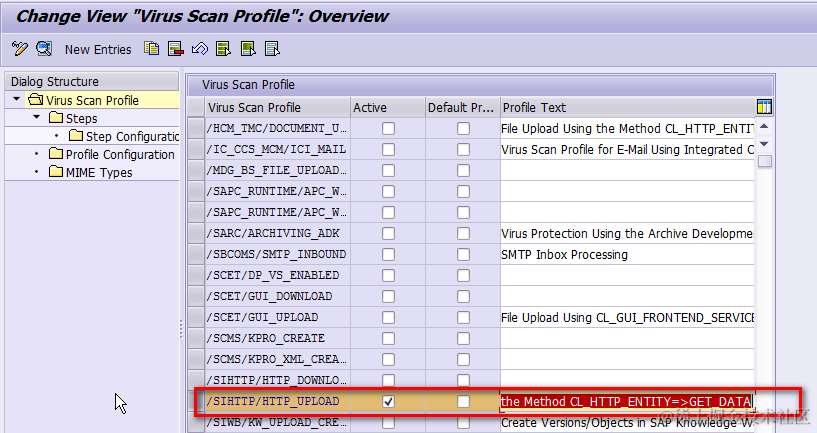Click /SBCOMS/SMTP_INBOUND profile name cell
Screen dimensions: 817x433
278,254
